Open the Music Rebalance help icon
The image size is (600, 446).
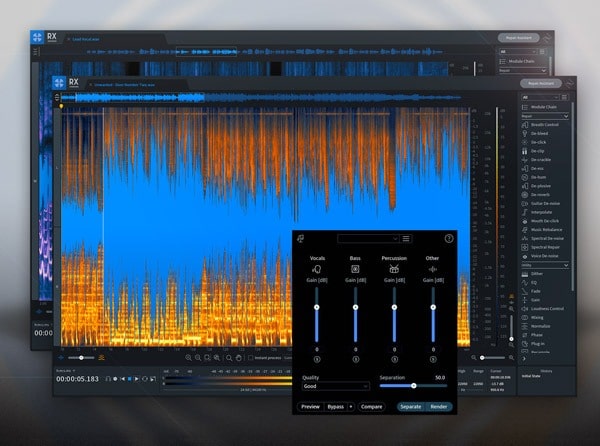click(x=449, y=239)
